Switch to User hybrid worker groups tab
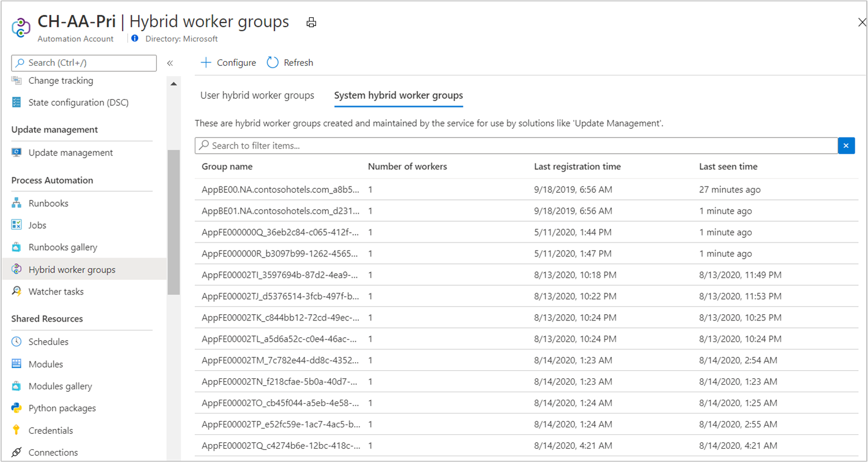868x462 pixels. pyautogui.click(x=257, y=95)
